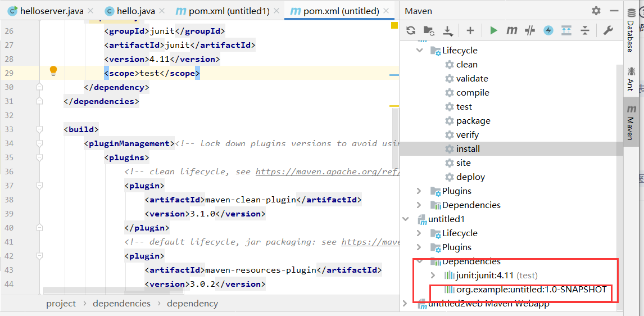Select the compile lifecycle goal

tap(472, 92)
